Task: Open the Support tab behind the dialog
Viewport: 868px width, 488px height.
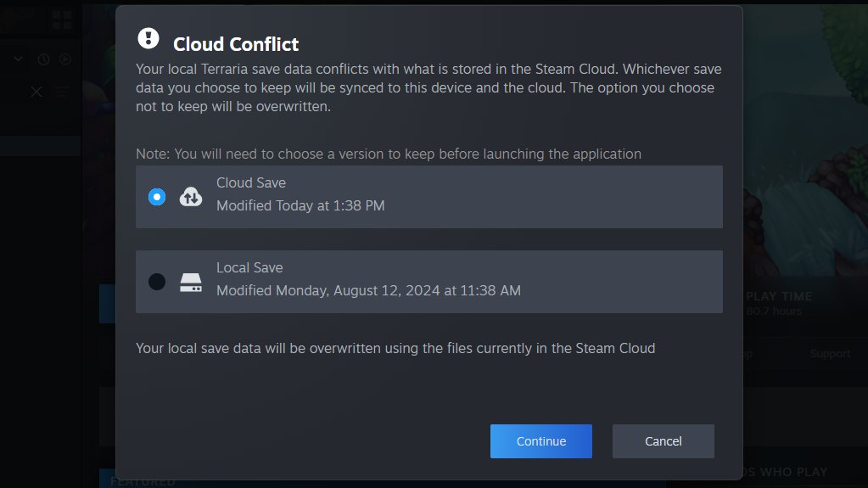Action: click(x=829, y=354)
